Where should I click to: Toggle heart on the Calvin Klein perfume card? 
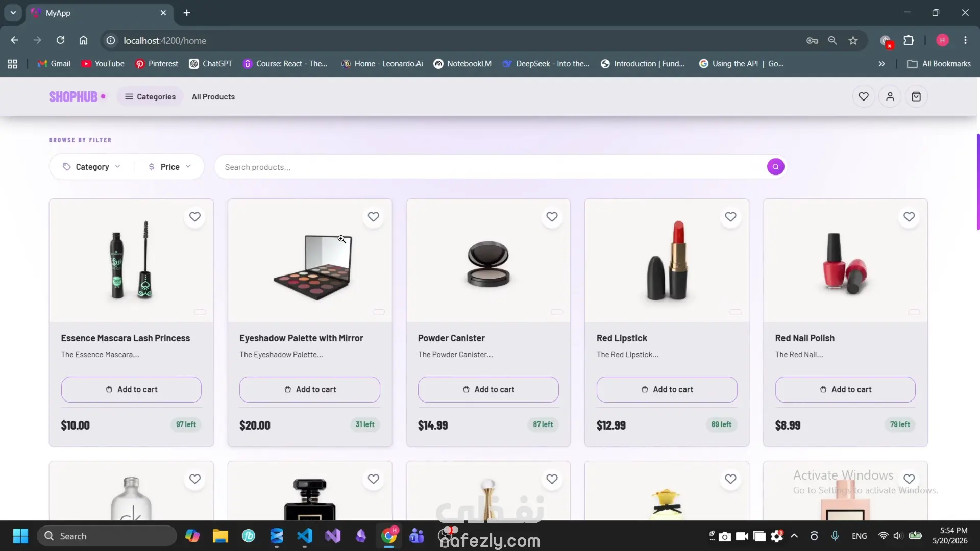point(195,479)
